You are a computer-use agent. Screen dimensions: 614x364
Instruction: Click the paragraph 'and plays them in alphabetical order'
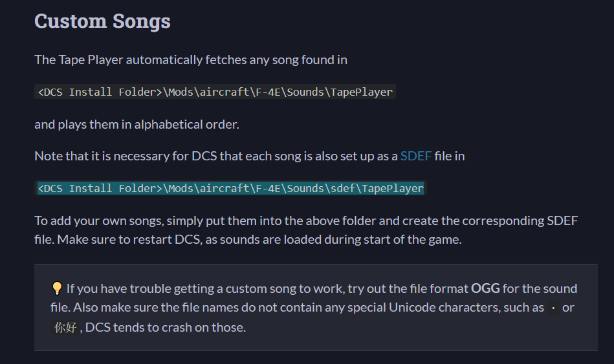click(137, 125)
